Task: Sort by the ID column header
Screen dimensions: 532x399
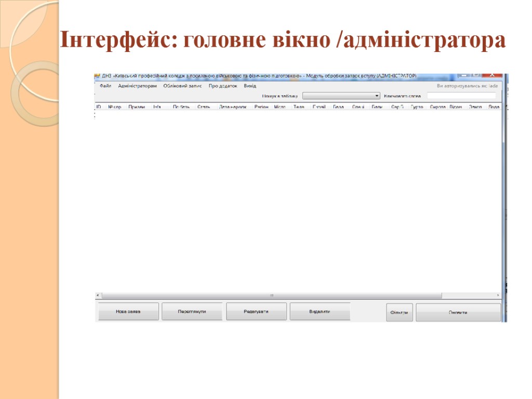Action: click(x=99, y=107)
